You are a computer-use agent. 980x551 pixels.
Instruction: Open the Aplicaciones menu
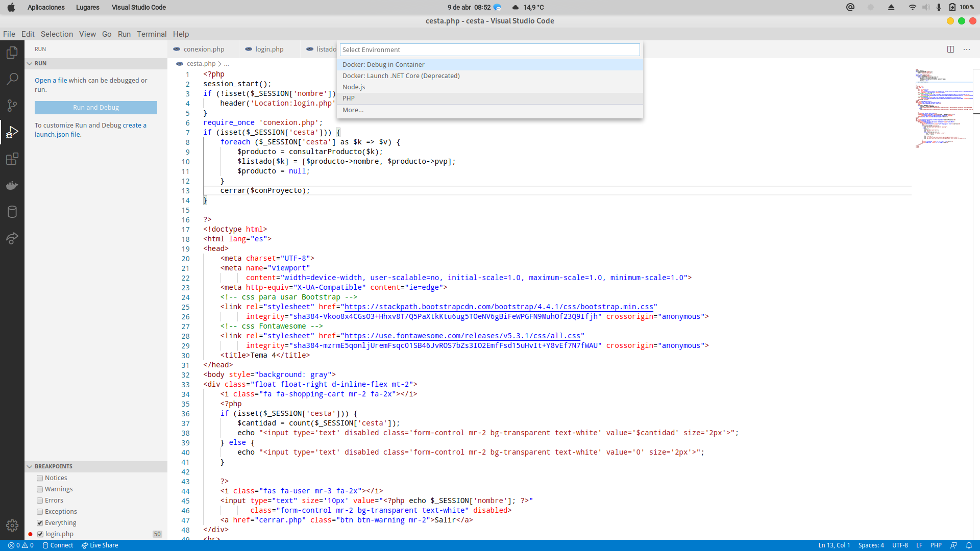point(46,7)
